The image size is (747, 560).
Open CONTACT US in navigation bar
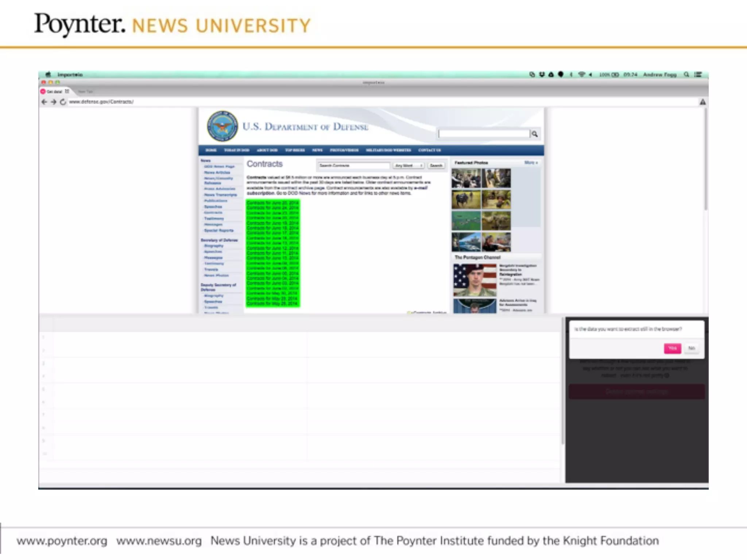429,150
